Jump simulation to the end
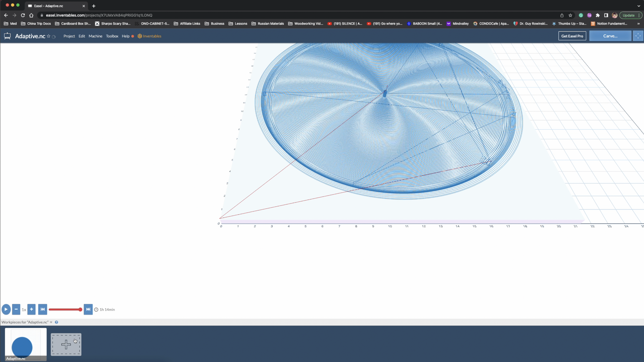The width and height of the screenshot is (644, 362). click(x=88, y=309)
